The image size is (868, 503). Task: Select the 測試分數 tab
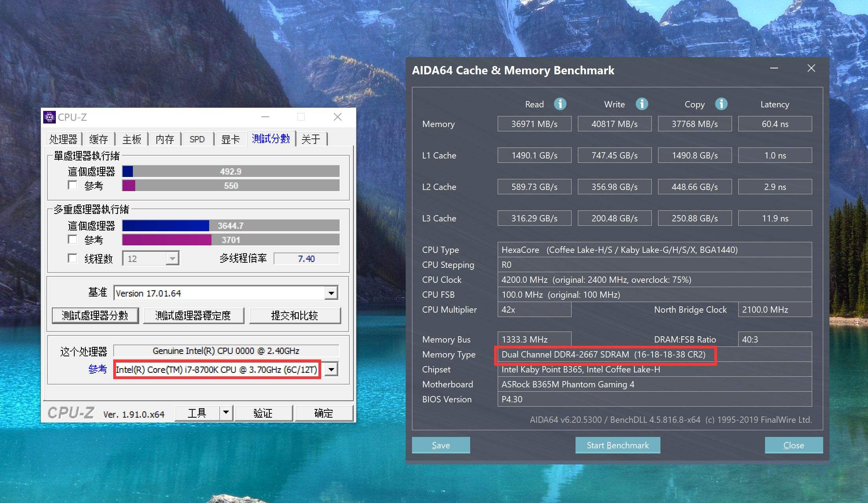(271, 138)
